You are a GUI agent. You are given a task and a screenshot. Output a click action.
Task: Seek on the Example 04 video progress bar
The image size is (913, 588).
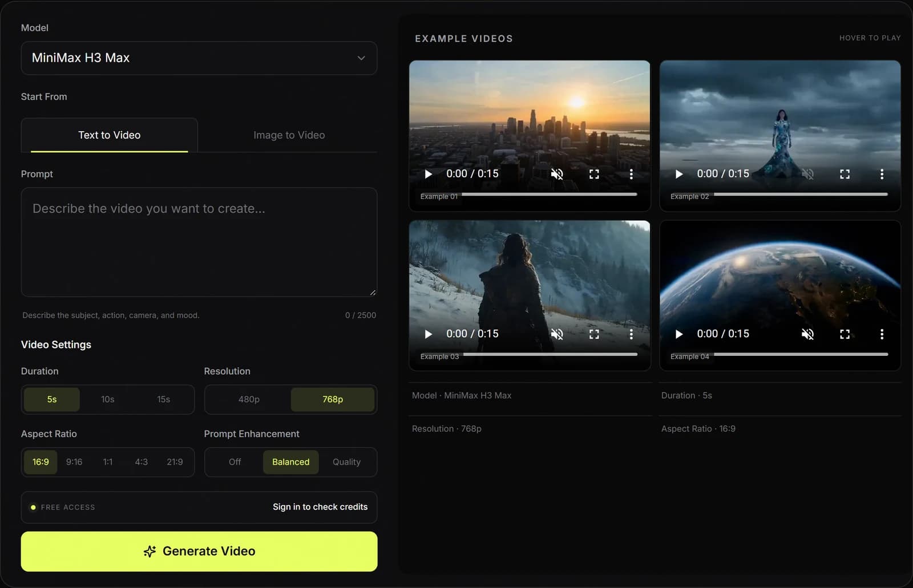click(801, 355)
